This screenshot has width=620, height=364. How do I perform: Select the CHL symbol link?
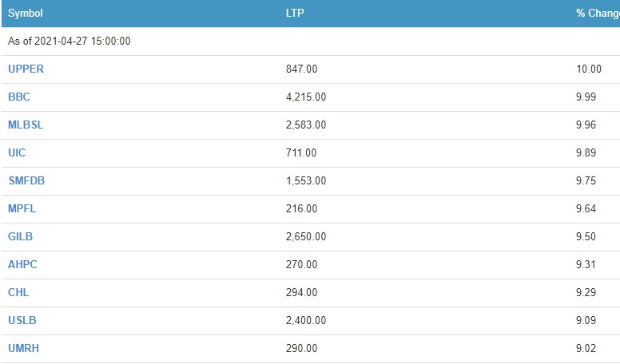coord(18,293)
